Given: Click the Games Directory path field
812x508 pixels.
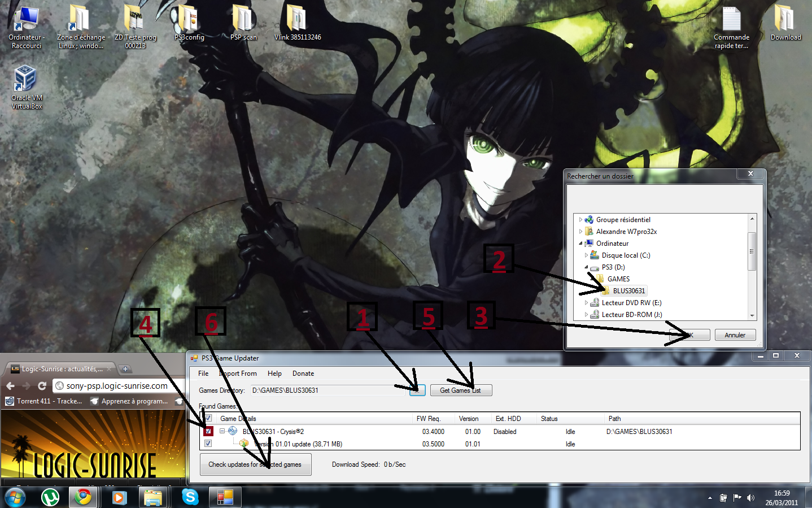Looking at the screenshot, I should tap(329, 390).
